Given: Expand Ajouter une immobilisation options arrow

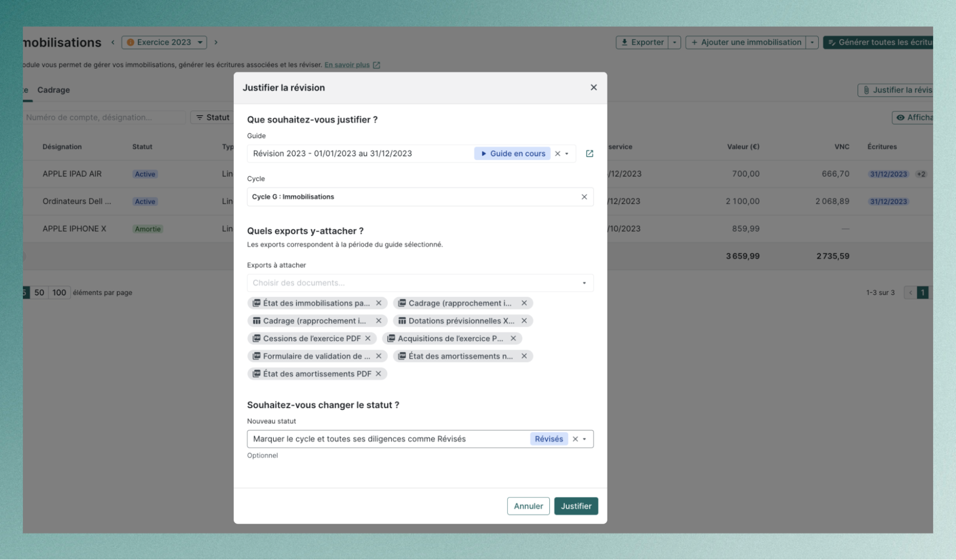Looking at the screenshot, I should (x=812, y=43).
